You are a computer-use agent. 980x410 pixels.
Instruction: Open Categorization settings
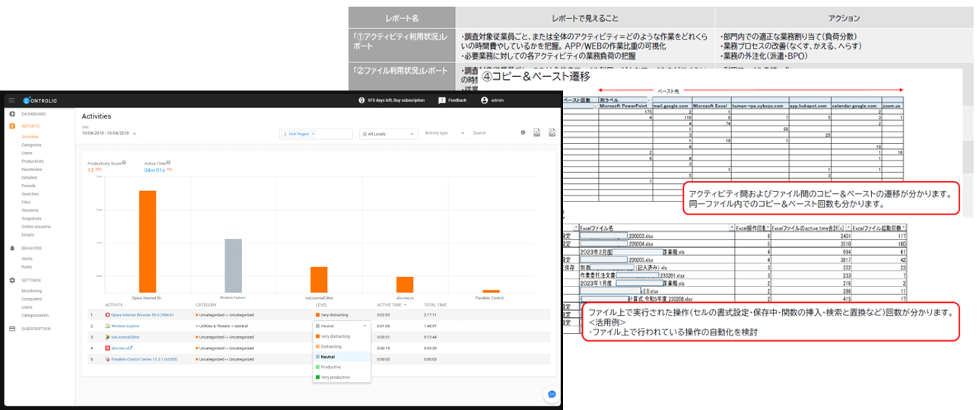(x=34, y=315)
